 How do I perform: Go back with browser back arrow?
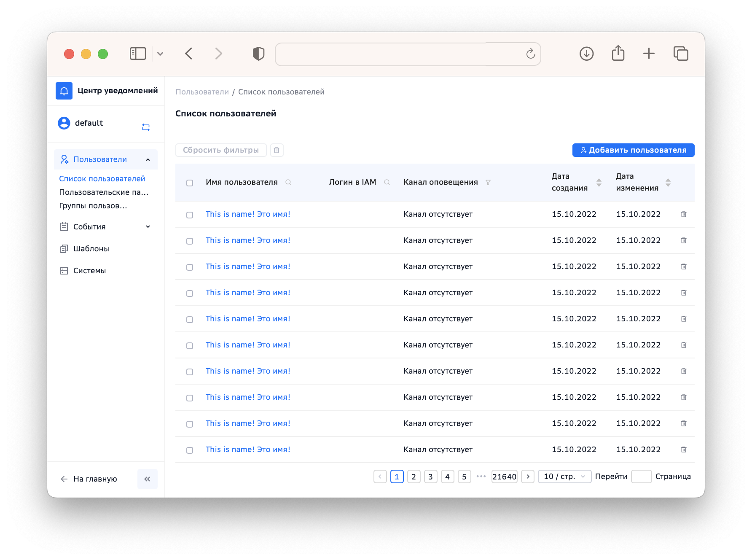189,54
